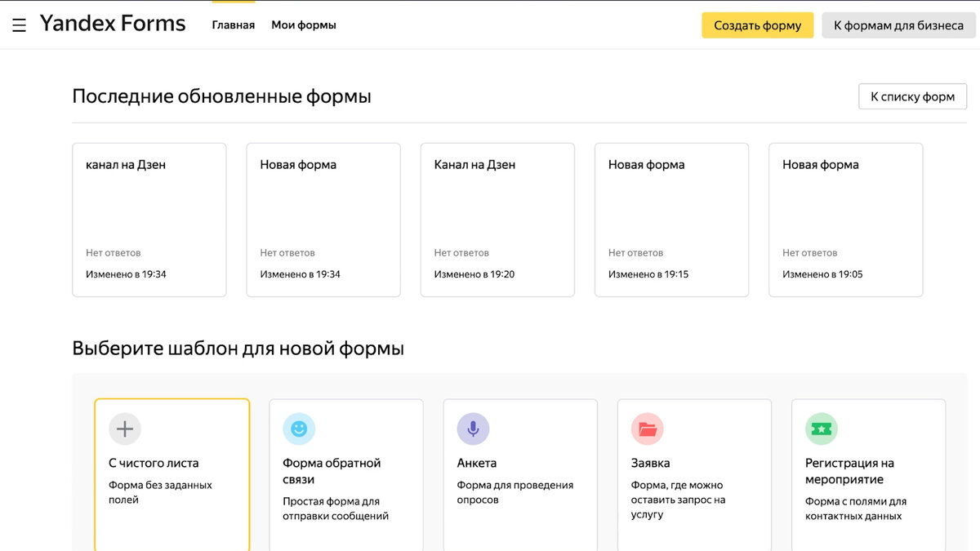Open the Главная tab

pos(234,24)
